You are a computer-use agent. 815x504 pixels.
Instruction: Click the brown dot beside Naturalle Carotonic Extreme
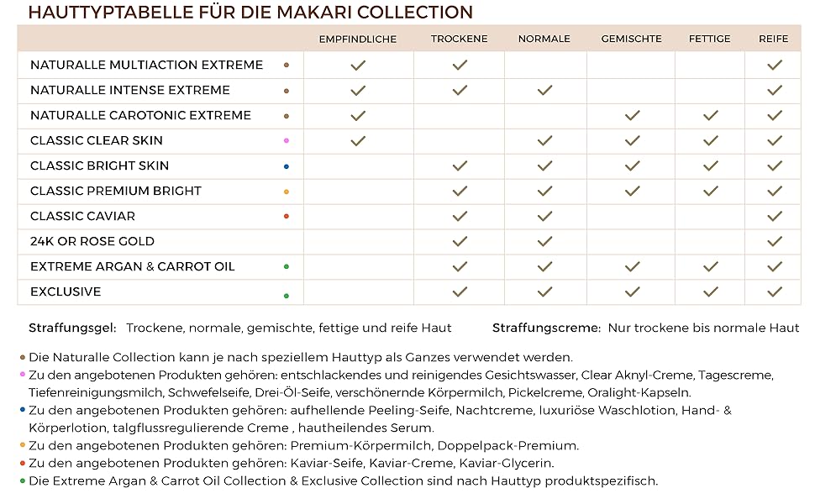click(x=287, y=116)
